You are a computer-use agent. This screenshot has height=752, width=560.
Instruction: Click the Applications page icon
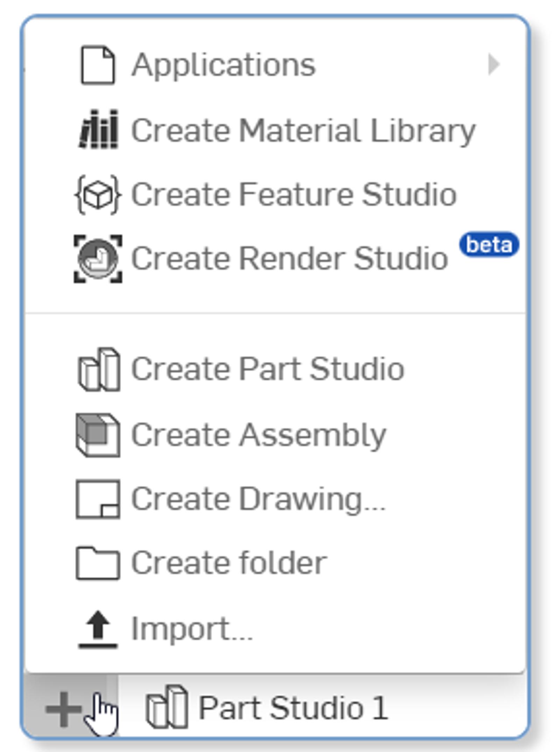pyautogui.click(x=98, y=65)
